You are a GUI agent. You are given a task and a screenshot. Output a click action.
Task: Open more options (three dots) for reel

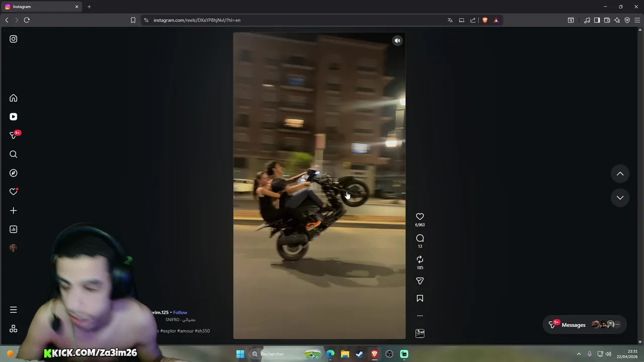point(420,316)
